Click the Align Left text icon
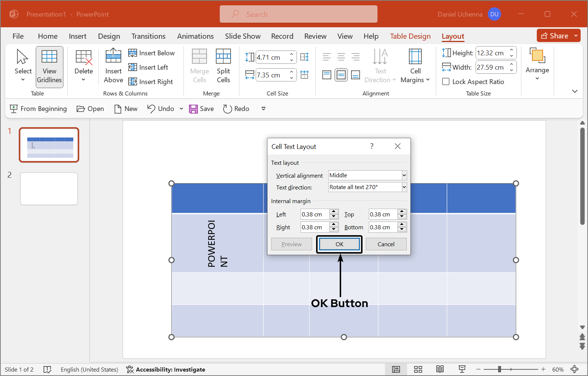This screenshot has height=376, width=588. [x=326, y=57]
